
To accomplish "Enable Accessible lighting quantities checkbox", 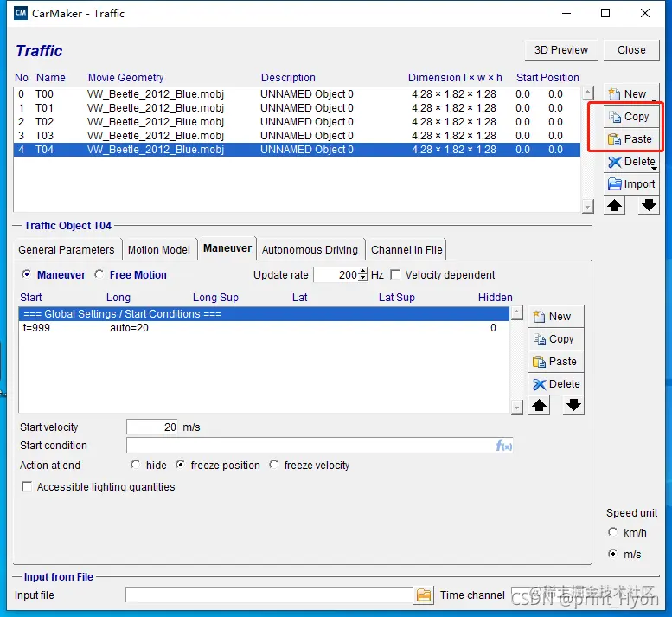I will (27, 486).
